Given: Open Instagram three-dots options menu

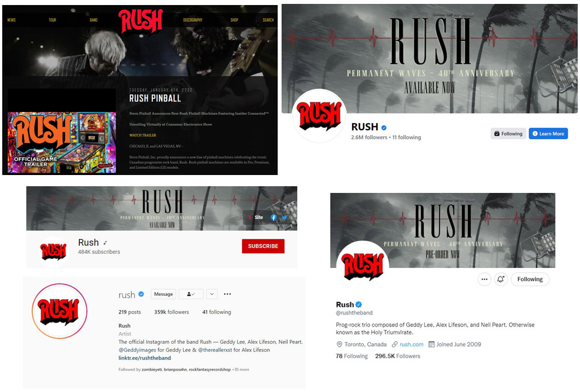Looking at the screenshot, I should pyautogui.click(x=227, y=294).
